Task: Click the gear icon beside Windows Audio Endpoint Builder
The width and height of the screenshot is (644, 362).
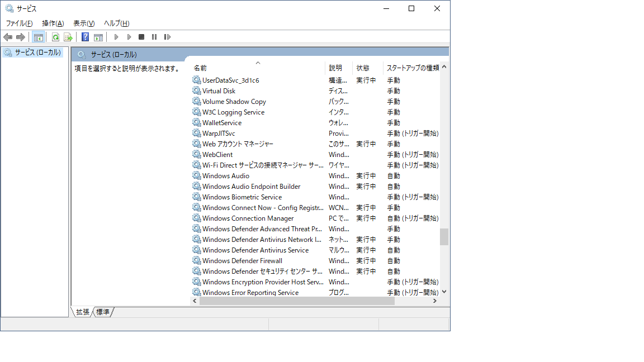Action: 197,187
